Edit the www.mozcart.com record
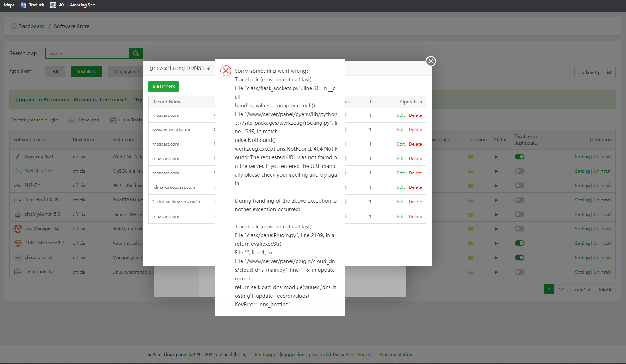626x364 pixels. click(401, 130)
